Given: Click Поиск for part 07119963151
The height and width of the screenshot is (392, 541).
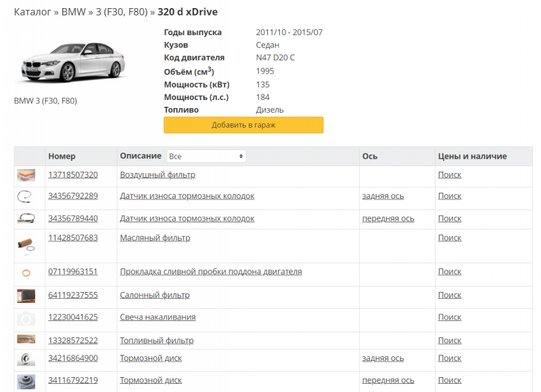Looking at the screenshot, I should pos(450,272).
